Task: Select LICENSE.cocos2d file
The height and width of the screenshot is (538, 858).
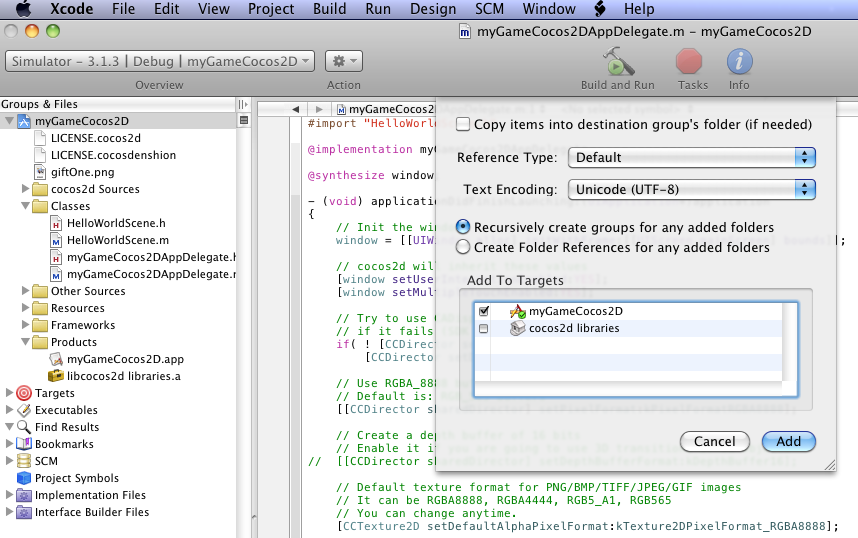Action: [x=96, y=138]
